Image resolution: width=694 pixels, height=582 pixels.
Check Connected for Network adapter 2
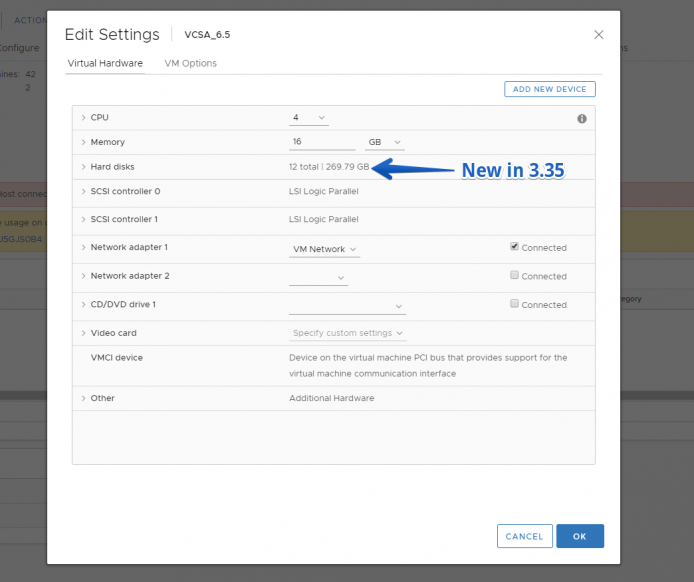click(x=514, y=275)
